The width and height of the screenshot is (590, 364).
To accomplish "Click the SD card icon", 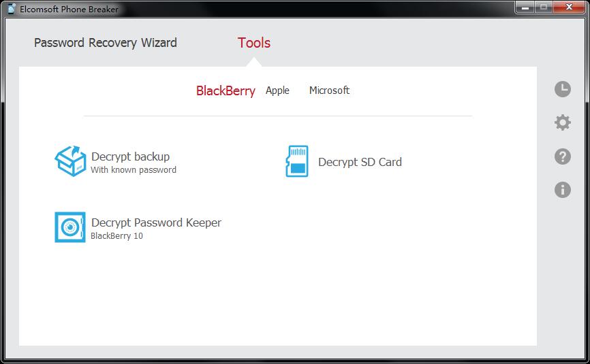I will click(297, 161).
